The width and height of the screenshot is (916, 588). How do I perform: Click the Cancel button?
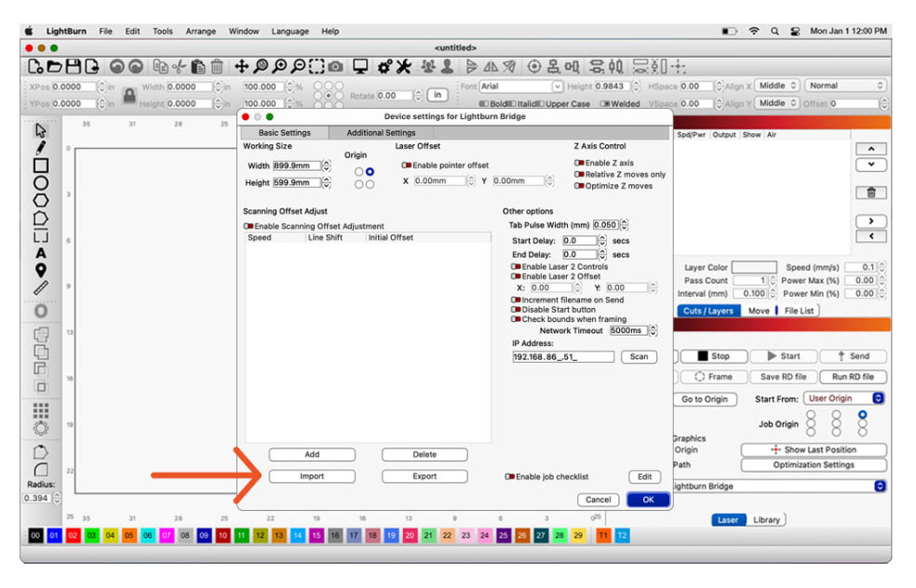pyautogui.click(x=599, y=500)
